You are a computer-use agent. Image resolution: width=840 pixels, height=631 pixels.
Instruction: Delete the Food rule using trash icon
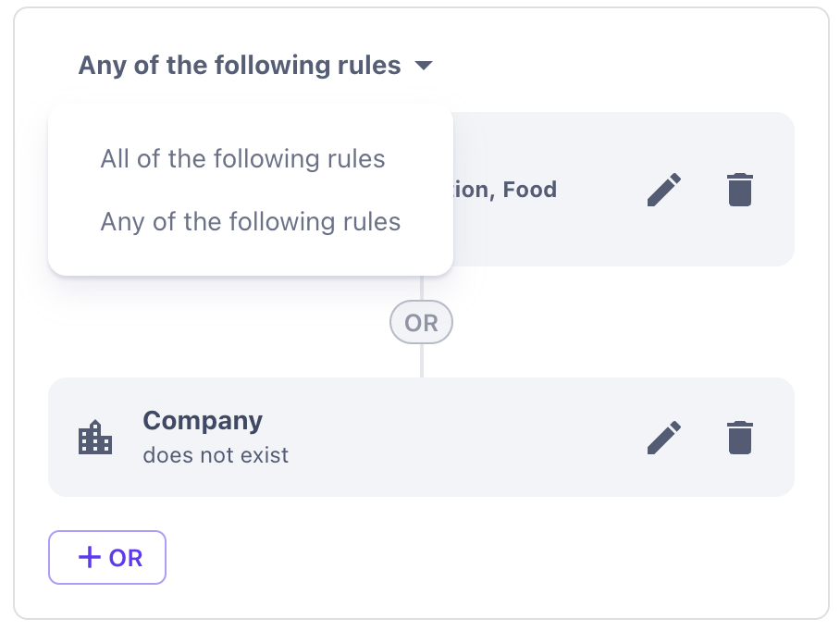click(x=739, y=190)
